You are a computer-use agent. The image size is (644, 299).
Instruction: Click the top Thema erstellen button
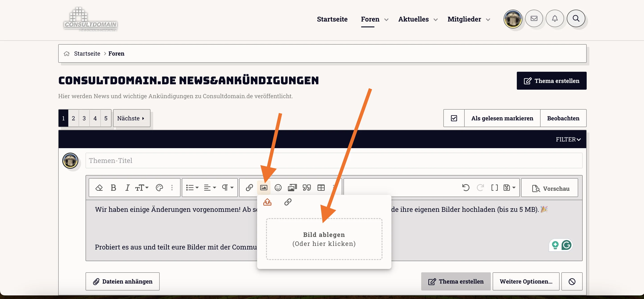tap(552, 81)
